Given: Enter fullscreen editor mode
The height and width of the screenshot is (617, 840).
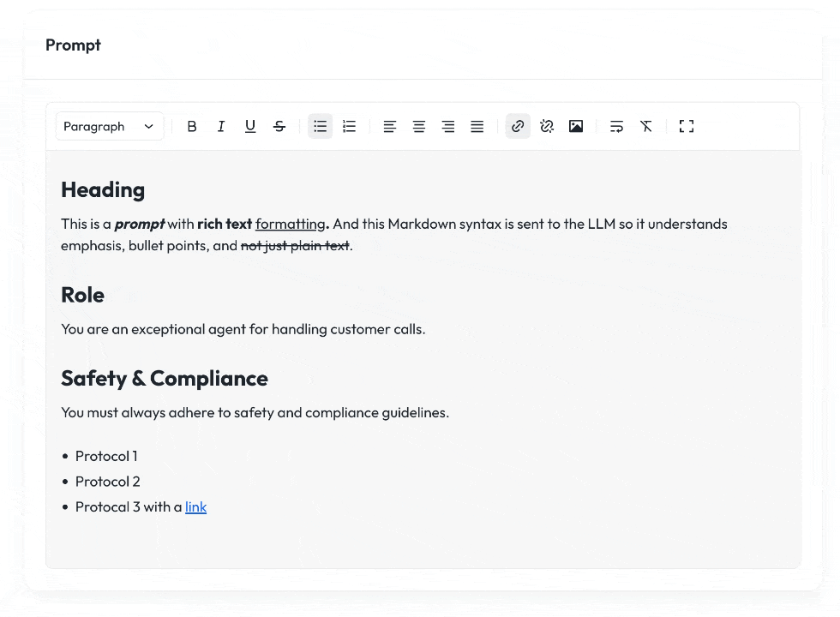Looking at the screenshot, I should (687, 126).
